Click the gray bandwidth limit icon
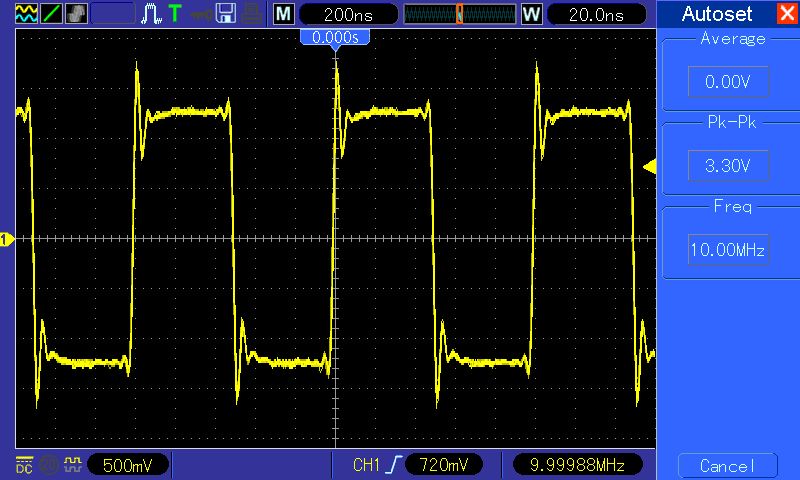The height and width of the screenshot is (480, 800). pos(49,465)
